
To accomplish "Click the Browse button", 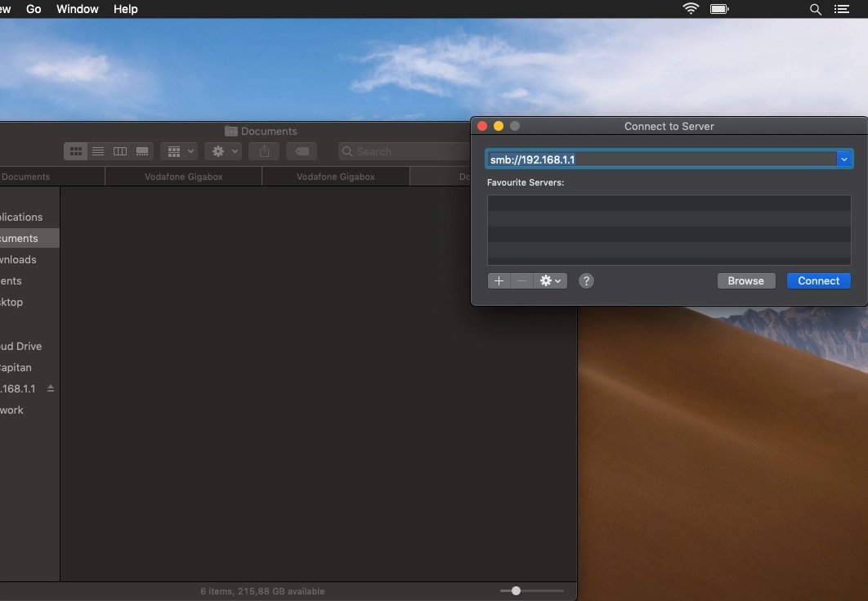I will click(745, 280).
